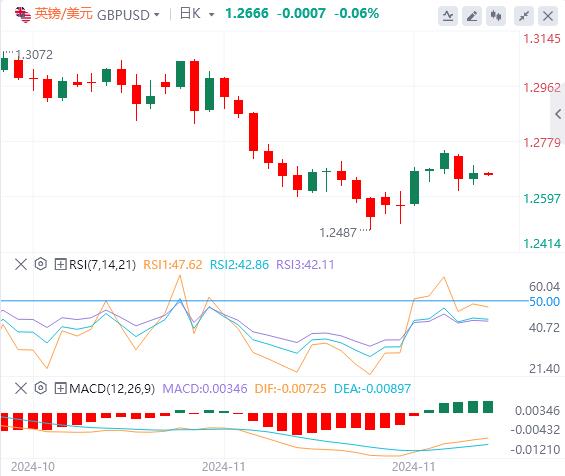This screenshot has width=565, height=476.
Task: Click the current price 1.2666
Action: click(247, 14)
